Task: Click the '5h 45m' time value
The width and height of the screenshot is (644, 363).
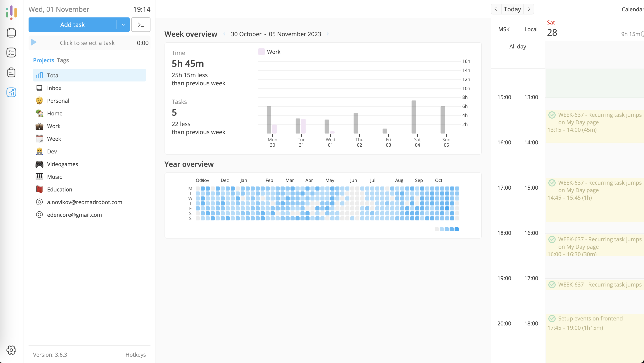Action: 188,64
